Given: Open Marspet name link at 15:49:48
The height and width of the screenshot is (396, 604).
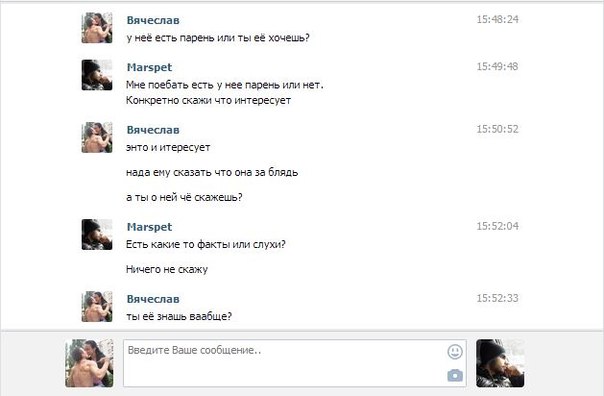Looking at the screenshot, I should (x=149, y=67).
